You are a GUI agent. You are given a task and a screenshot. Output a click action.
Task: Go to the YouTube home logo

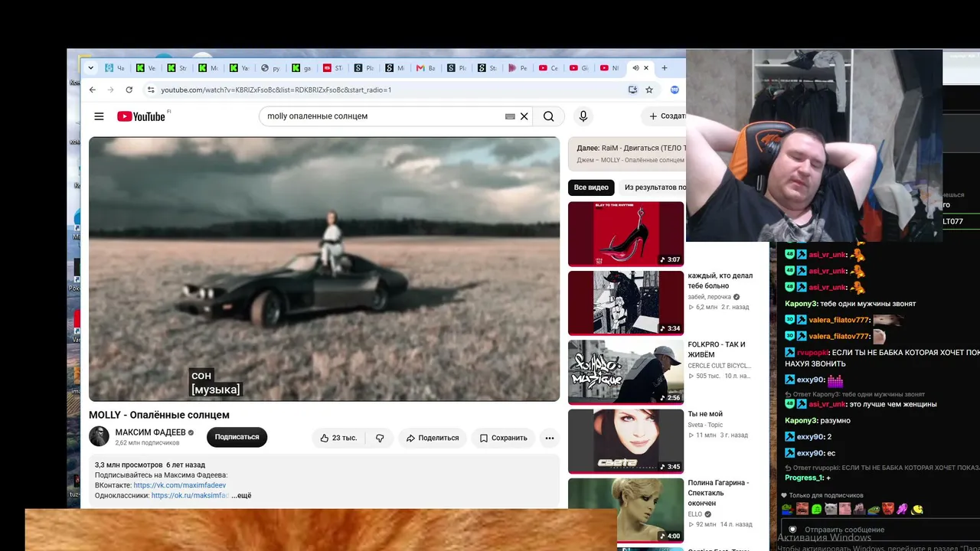click(x=141, y=116)
